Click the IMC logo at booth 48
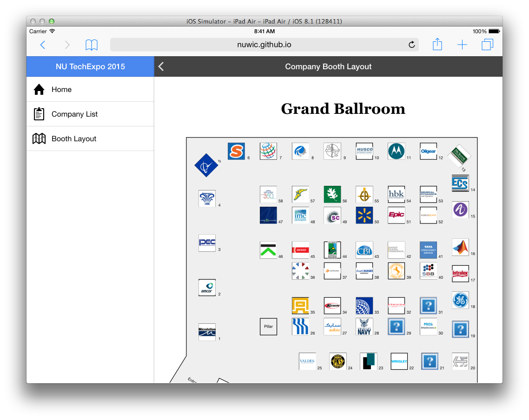The width and height of the screenshot is (529, 420). (x=300, y=215)
